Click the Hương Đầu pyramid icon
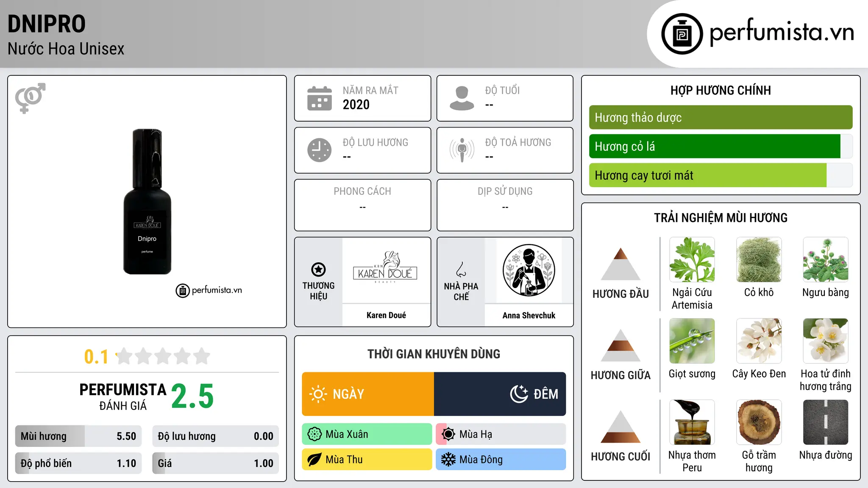 pos(620,264)
